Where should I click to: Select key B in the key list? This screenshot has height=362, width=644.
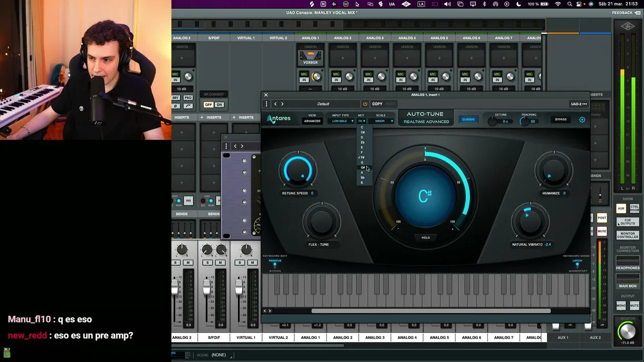pyautogui.click(x=362, y=183)
